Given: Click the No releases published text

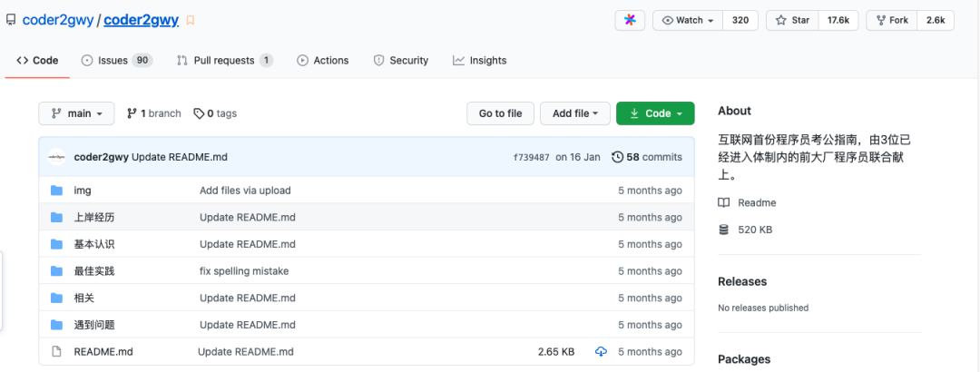Looking at the screenshot, I should (x=763, y=308).
